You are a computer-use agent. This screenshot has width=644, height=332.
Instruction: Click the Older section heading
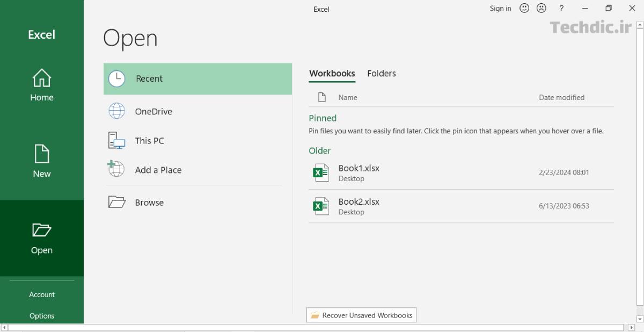point(320,151)
